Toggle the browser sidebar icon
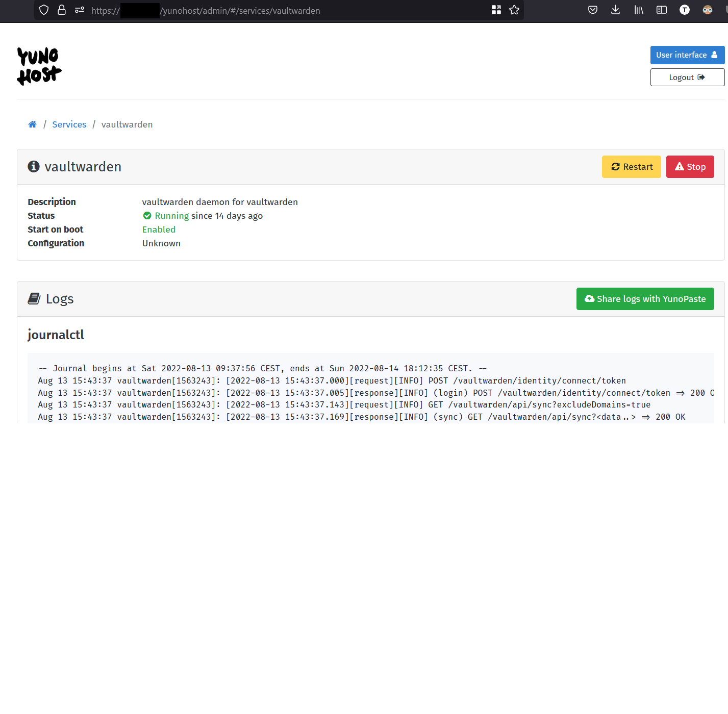This screenshot has width=728, height=714. 662,10
